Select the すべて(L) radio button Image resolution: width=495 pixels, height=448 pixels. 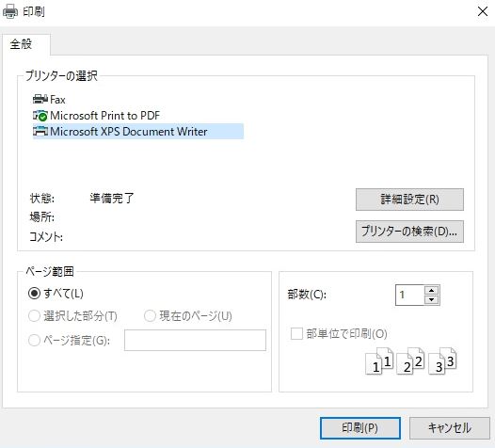click(34, 294)
